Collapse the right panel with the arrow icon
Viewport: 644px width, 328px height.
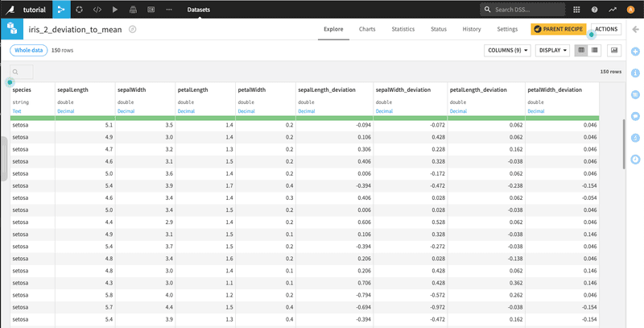click(635, 29)
